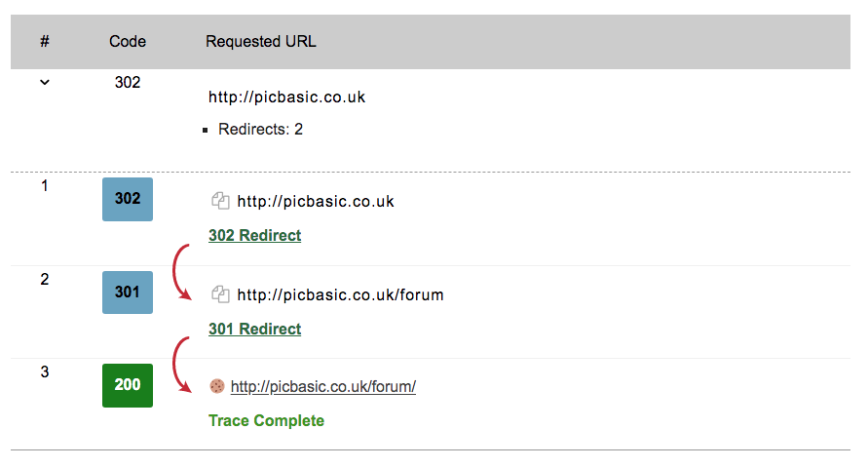The height and width of the screenshot is (468, 868).
Task: Click the green 200 status badge
Action: click(128, 384)
